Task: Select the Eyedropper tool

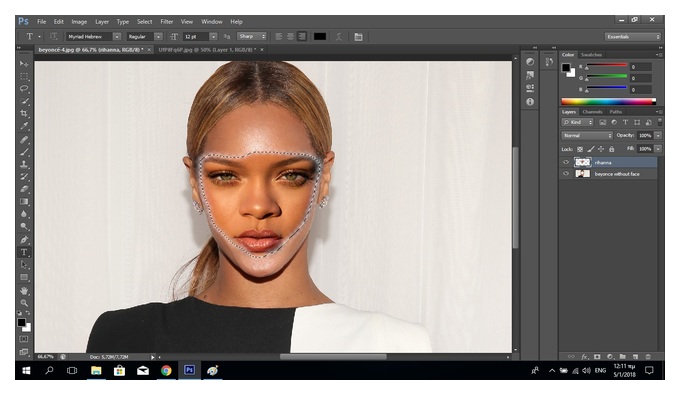Action: coord(24,126)
